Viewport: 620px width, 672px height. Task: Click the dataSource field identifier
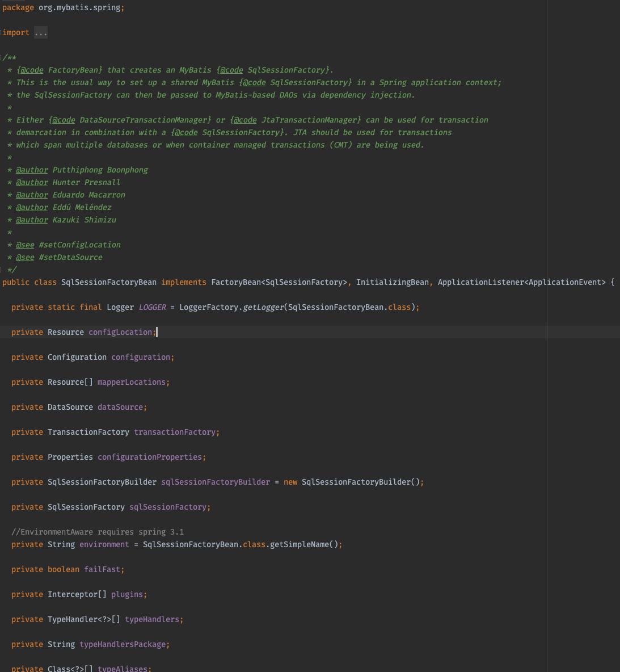point(120,407)
